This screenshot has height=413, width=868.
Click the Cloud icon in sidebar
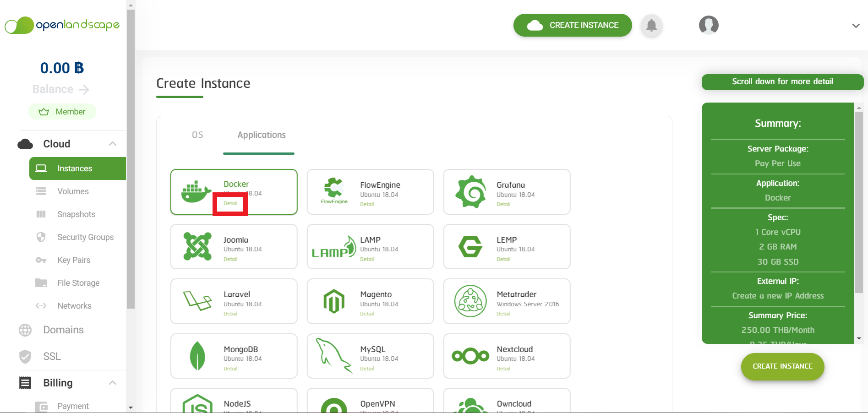tap(25, 144)
